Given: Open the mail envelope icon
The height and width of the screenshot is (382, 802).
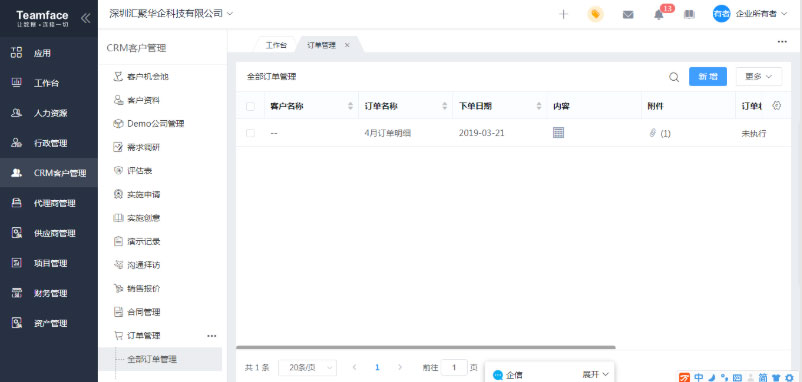Looking at the screenshot, I should pyautogui.click(x=628, y=15).
